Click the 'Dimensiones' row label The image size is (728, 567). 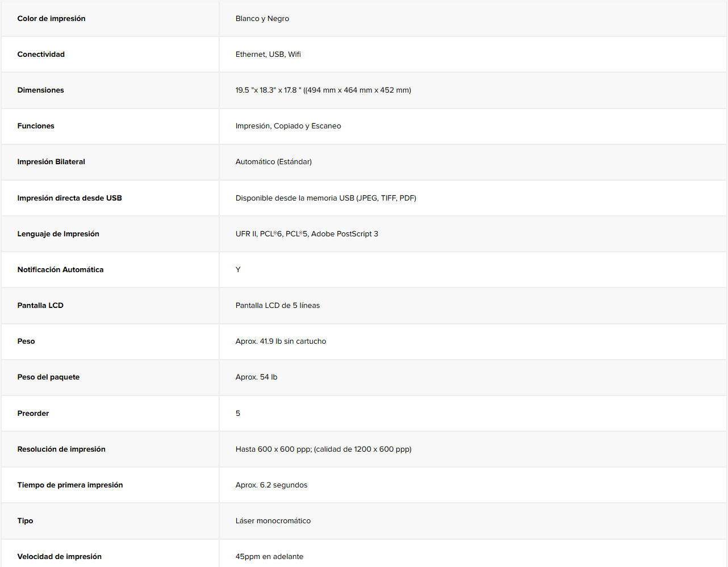point(40,90)
